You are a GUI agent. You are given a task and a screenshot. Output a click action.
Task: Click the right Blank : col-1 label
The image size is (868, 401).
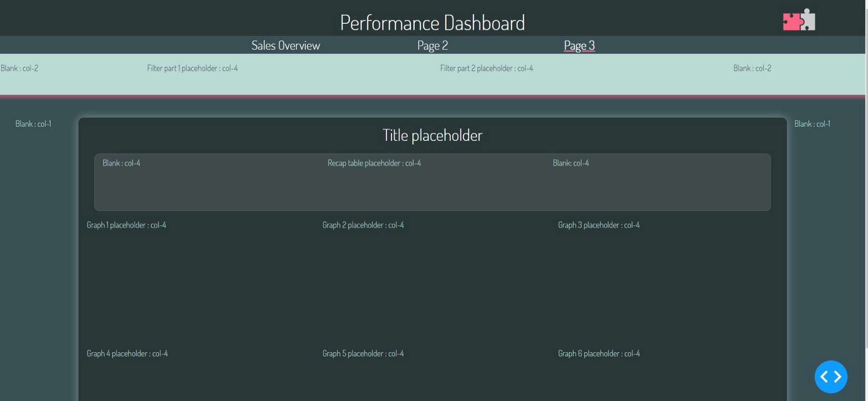click(x=812, y=124)
